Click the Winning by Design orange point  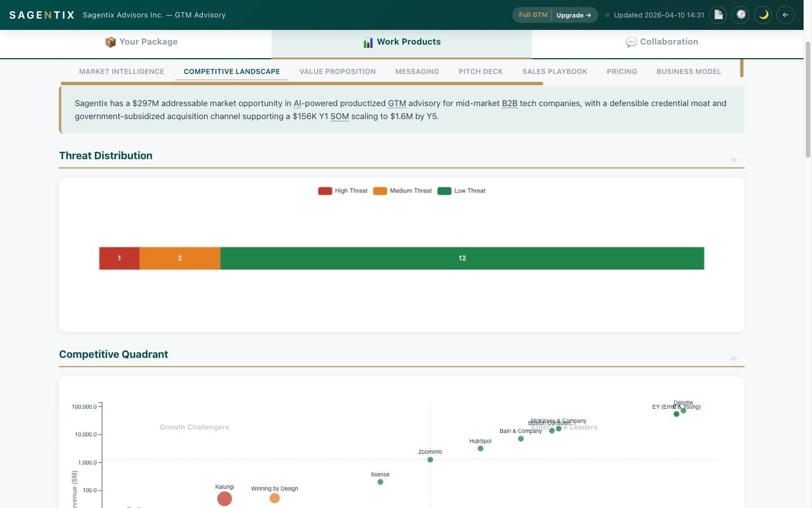click(275, 498)
